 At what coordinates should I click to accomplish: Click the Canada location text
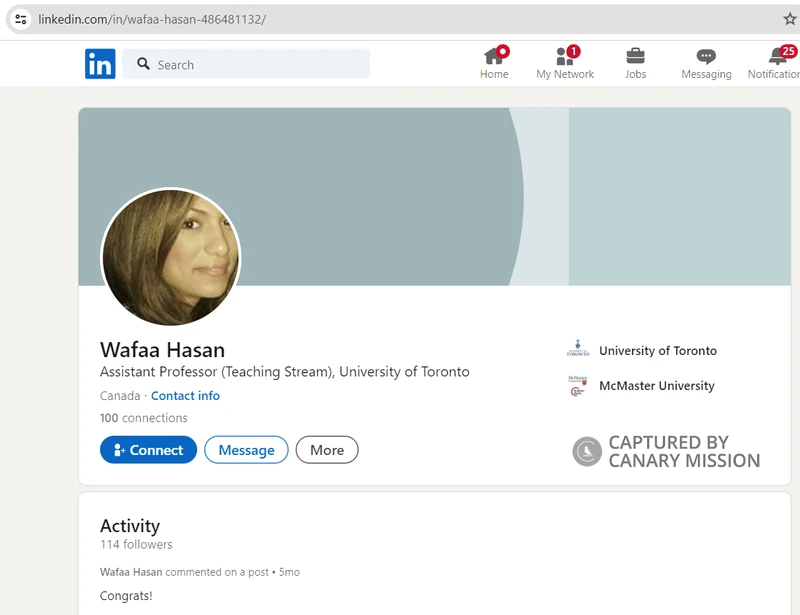coord(120,396)
